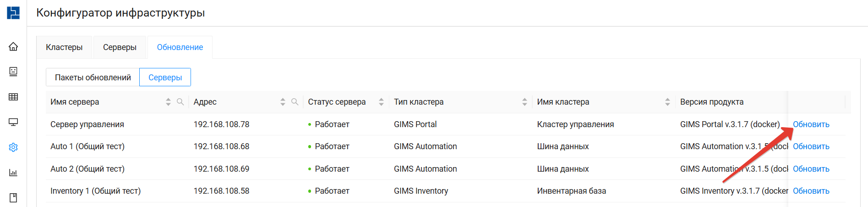
Task: Click the Версия продукта column header
Action: click(712, 102)
